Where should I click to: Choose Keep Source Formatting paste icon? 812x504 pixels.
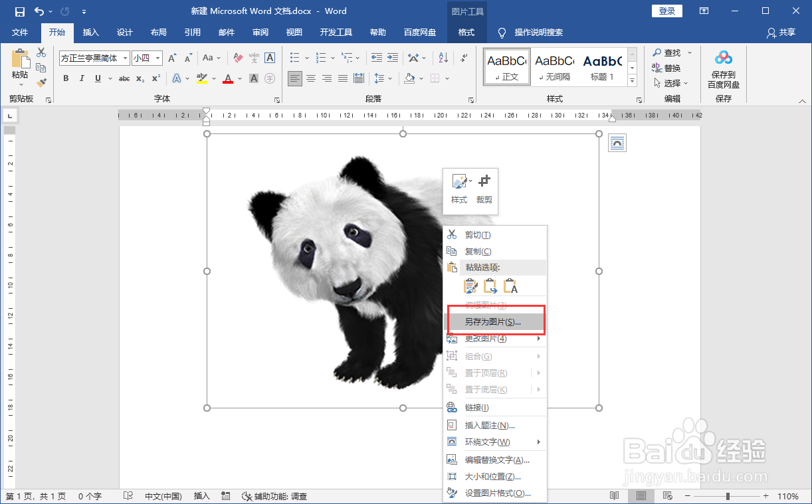click(470, 286)
